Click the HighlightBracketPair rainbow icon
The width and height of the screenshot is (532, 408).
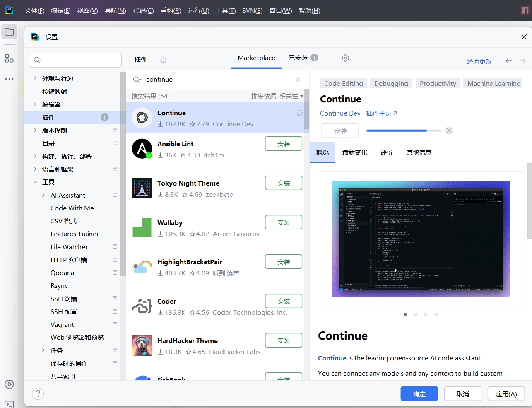pyautogui.click(x=142, y=267)
